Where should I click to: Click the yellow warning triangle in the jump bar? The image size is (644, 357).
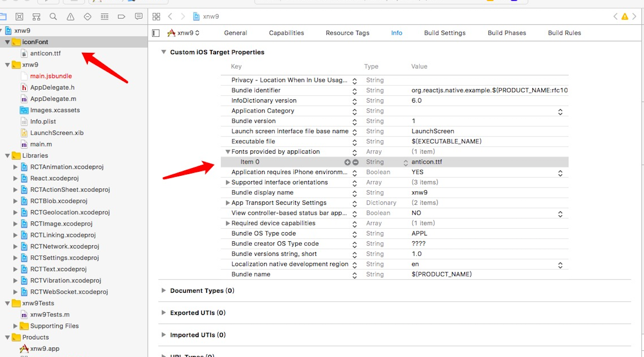[625, 17]
